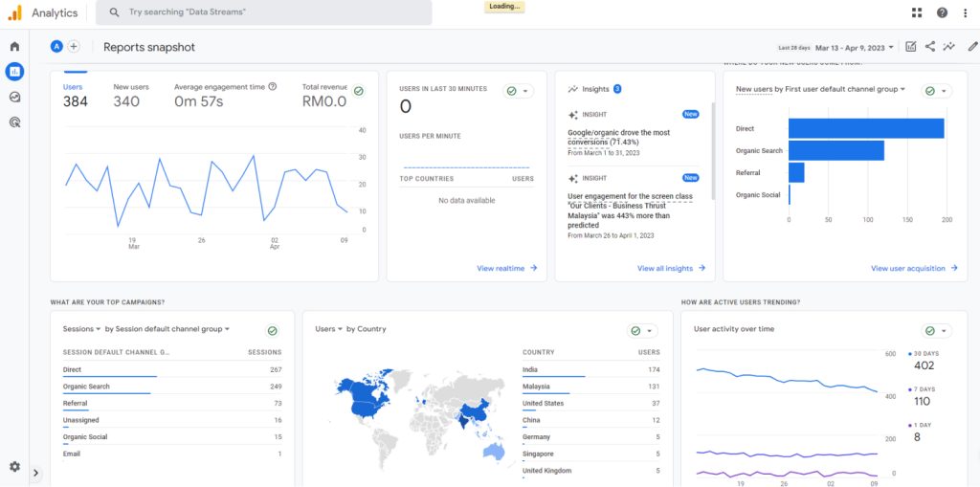980x487 pixels.
Task: Click Australia on the world map
Action: 494,454
